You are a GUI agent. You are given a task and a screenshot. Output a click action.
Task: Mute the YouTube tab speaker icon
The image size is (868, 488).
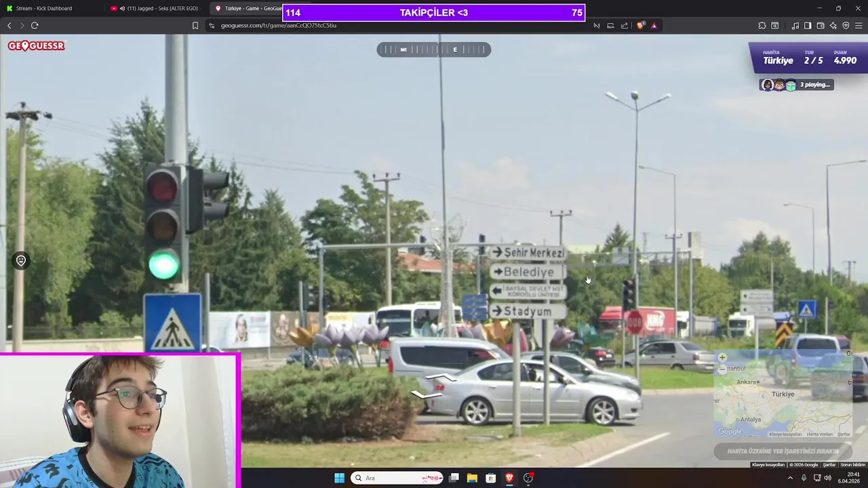point(122,8)
